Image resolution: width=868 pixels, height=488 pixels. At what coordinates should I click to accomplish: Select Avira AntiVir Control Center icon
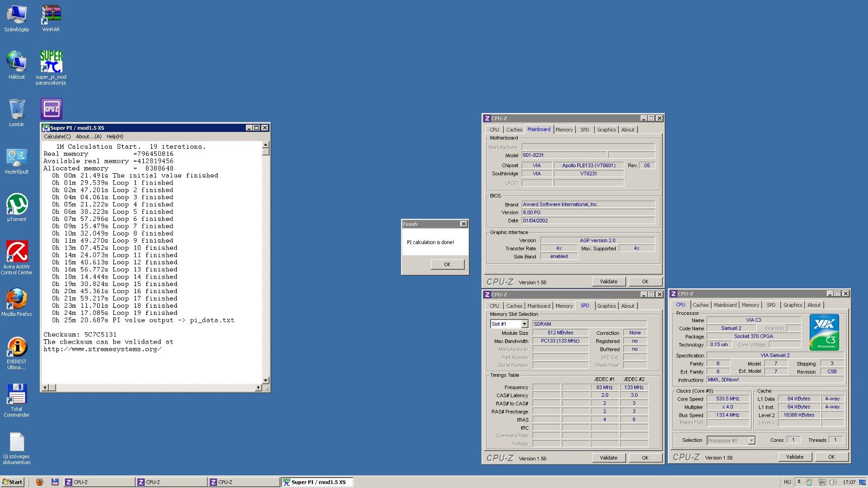pos(16,258)
